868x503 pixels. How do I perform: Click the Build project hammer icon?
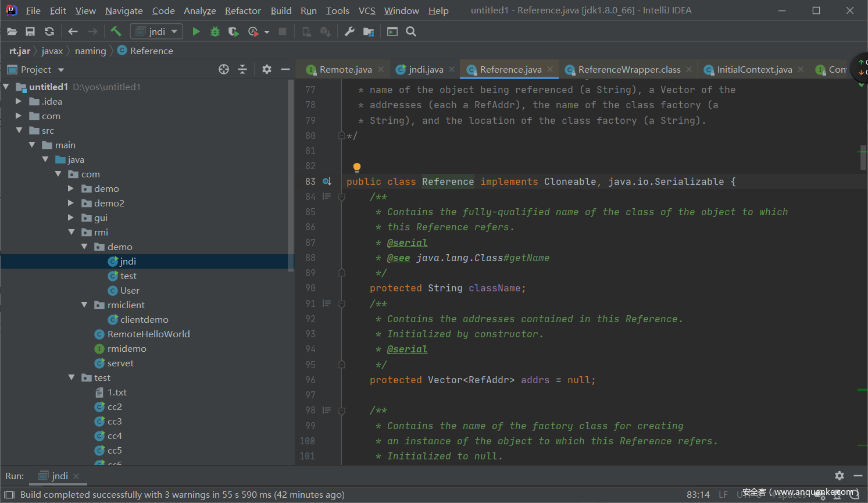116,31
